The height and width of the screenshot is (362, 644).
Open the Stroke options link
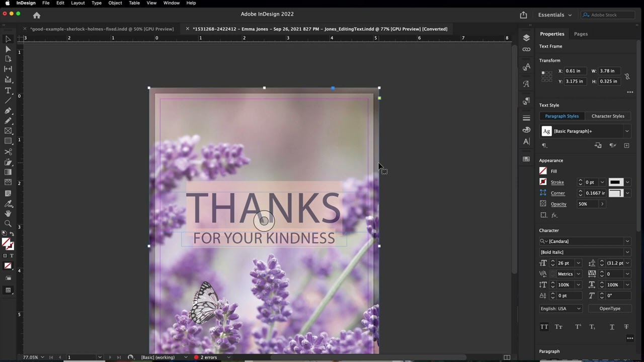coord(557,183)
